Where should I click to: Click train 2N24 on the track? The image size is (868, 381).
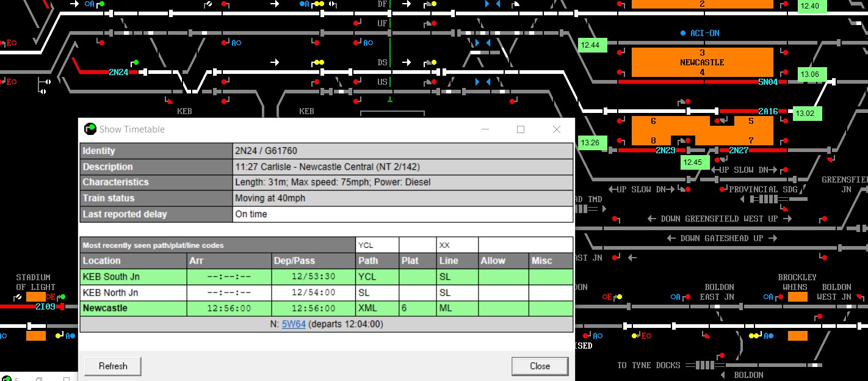point(118,72)
